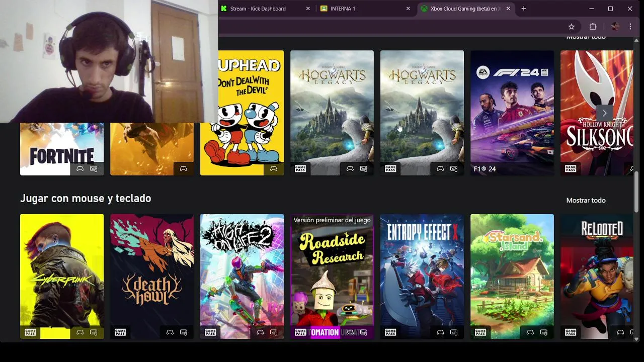644x362 pixels.
Task: Click the Game Pass badge on Roadside Research card
Action: (300, 332)
